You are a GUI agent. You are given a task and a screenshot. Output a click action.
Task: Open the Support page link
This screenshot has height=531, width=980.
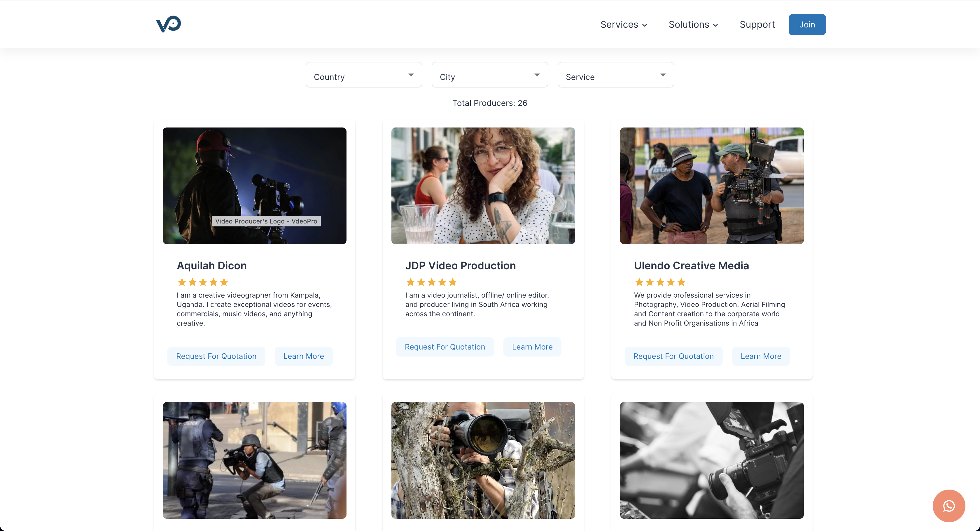pos(757,24)
